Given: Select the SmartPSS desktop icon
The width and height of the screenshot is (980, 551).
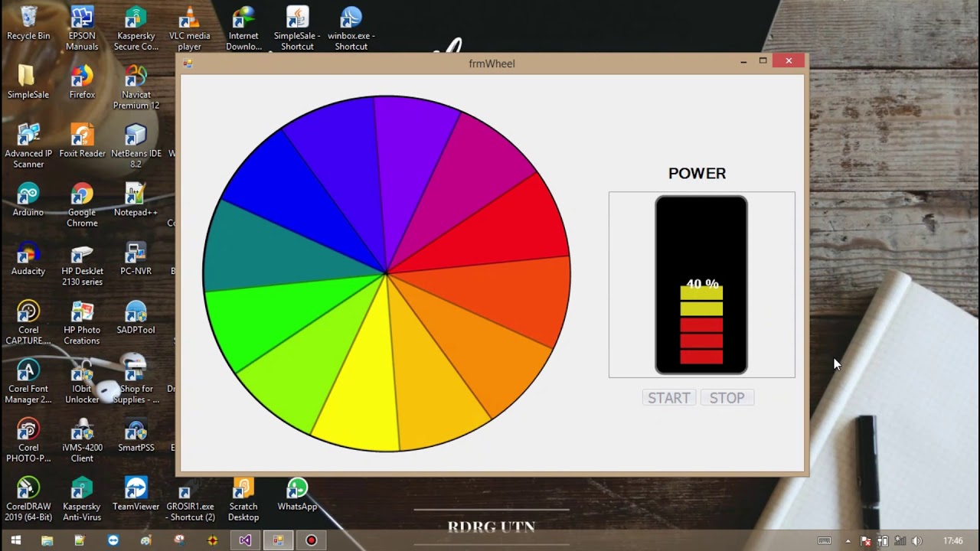Looking at the screenshot, I should pyautogui.click(x=136, y=435).
